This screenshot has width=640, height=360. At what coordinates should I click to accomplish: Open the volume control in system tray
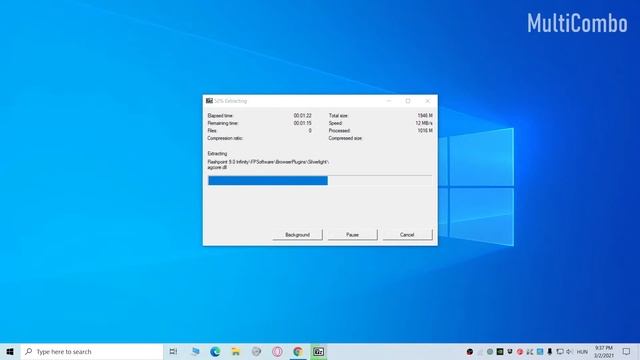click(x=569, y=351)
